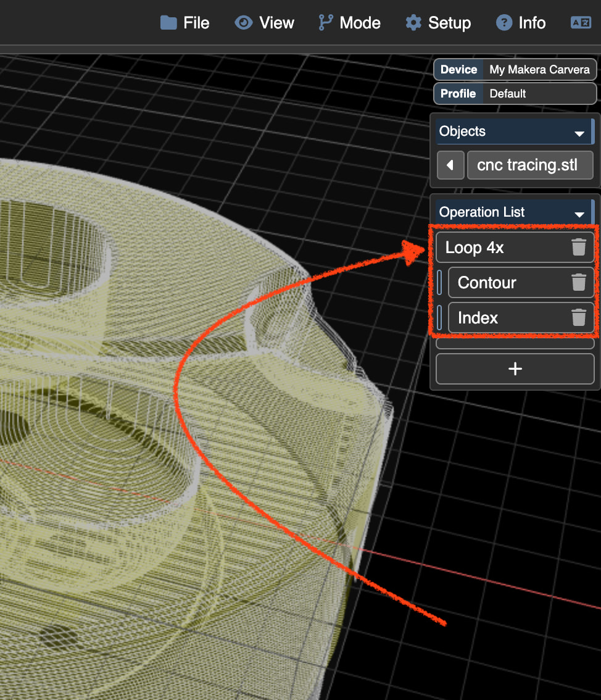Select the cnc tracing.stl object

coord(529,165)
